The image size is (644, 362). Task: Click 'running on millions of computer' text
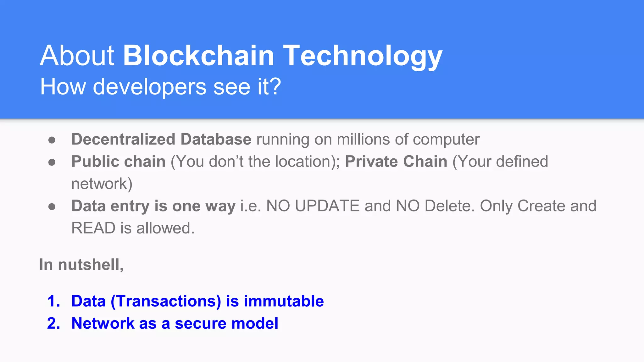click(368, 139)
